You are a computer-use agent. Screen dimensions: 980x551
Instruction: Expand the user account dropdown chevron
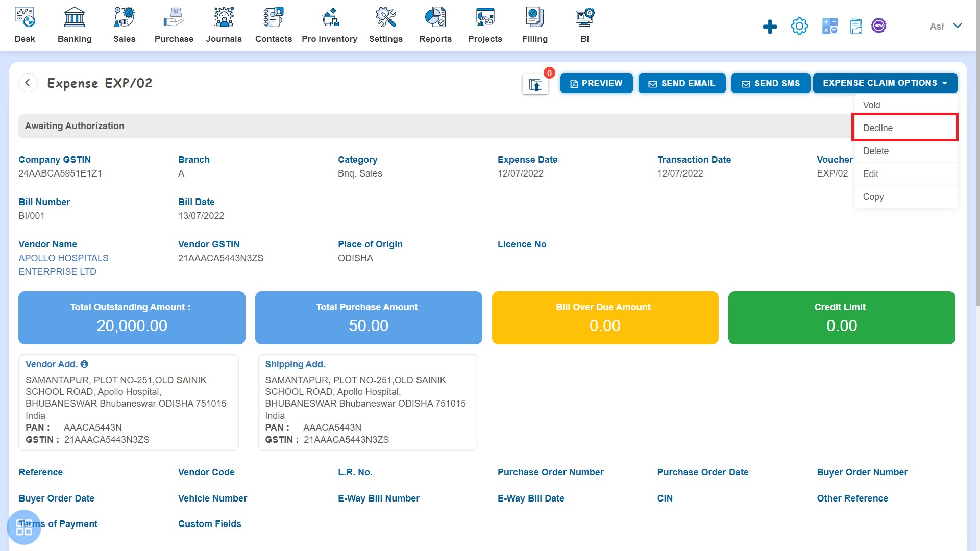pos(958,26)
